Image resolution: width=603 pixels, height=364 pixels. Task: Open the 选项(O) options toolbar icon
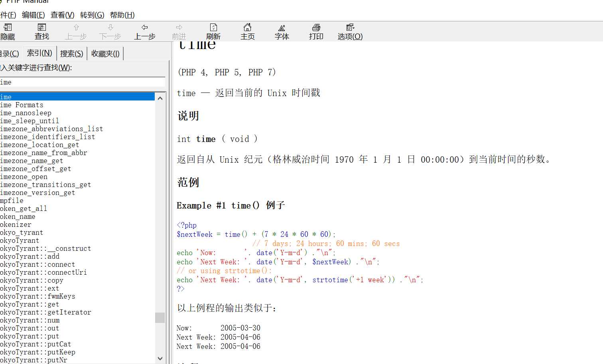[x=350, y=31]
